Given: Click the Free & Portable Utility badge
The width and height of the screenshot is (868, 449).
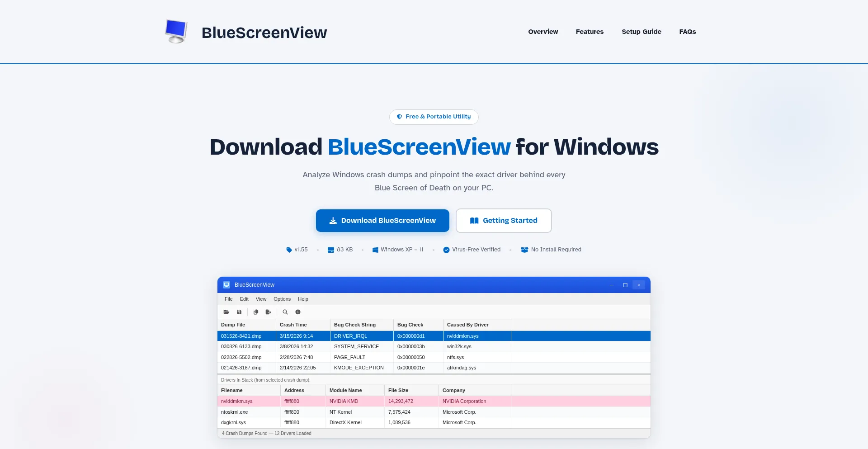Looking at the screenshot, I should pos(434,117).
